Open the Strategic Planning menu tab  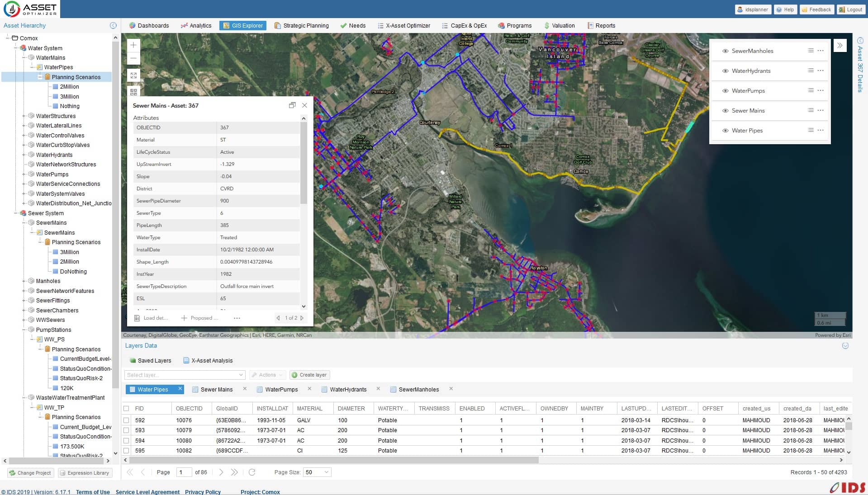coord(301,26)
